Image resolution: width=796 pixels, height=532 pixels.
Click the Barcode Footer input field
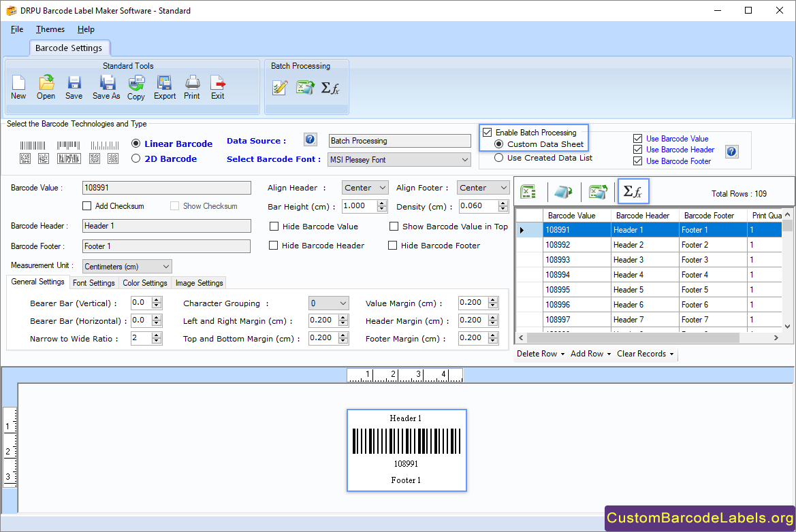167,246
